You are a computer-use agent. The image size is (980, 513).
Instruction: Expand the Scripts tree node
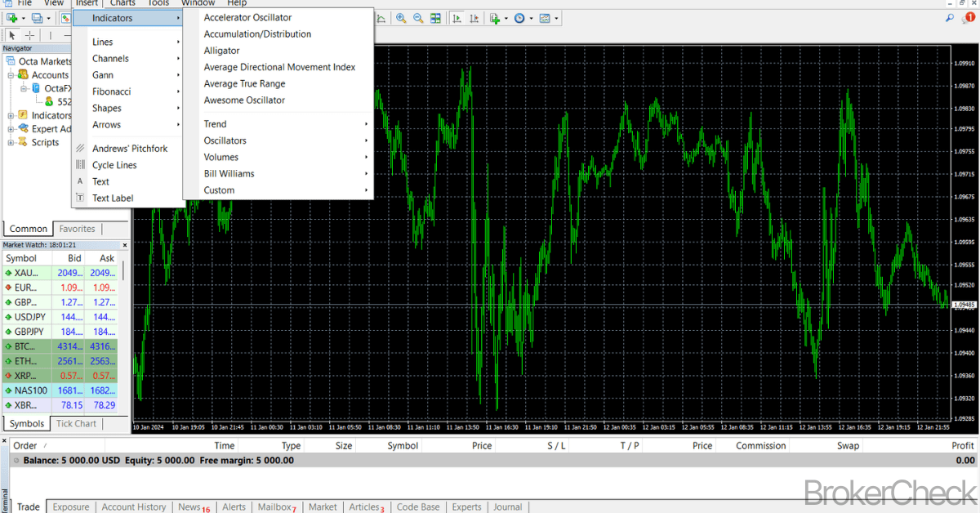pyautogui.click(x=11, y=142)
